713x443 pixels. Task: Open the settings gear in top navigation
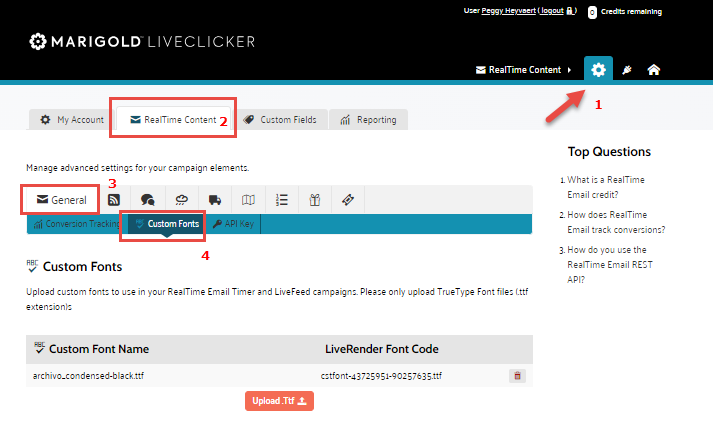[x=598, y=69]
